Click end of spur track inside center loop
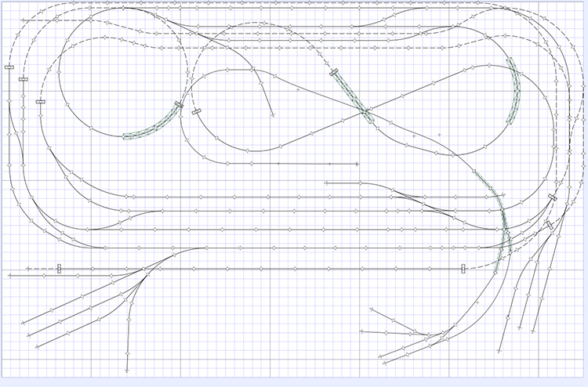Viewport: 588px width, 387px height. tap(273, 116)
